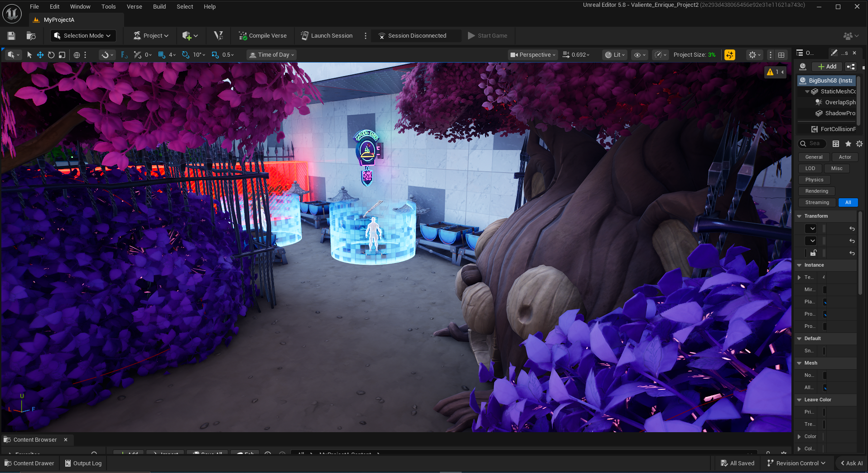Toggle the Pla... checkbox in Instance
Viewport: 868px width, 473px height.
(x=825, y=302)
